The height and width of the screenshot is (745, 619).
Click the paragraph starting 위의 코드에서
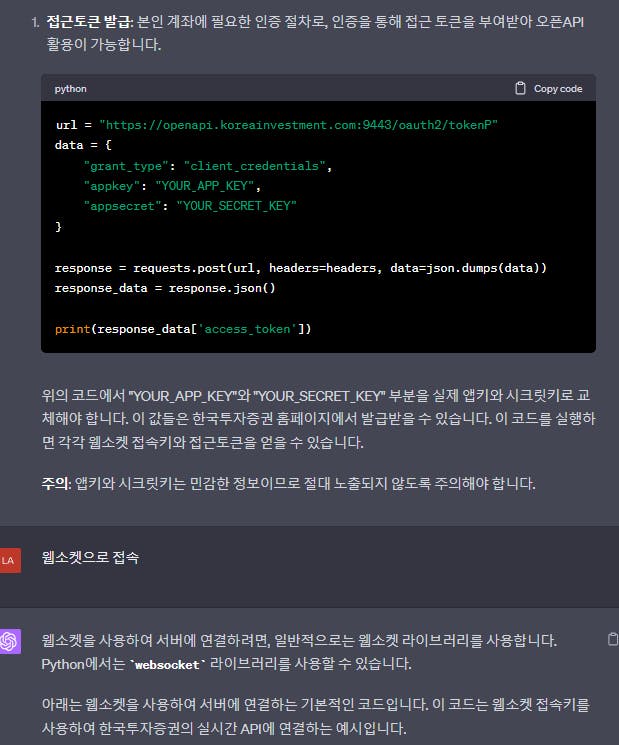tap(318, 419)
